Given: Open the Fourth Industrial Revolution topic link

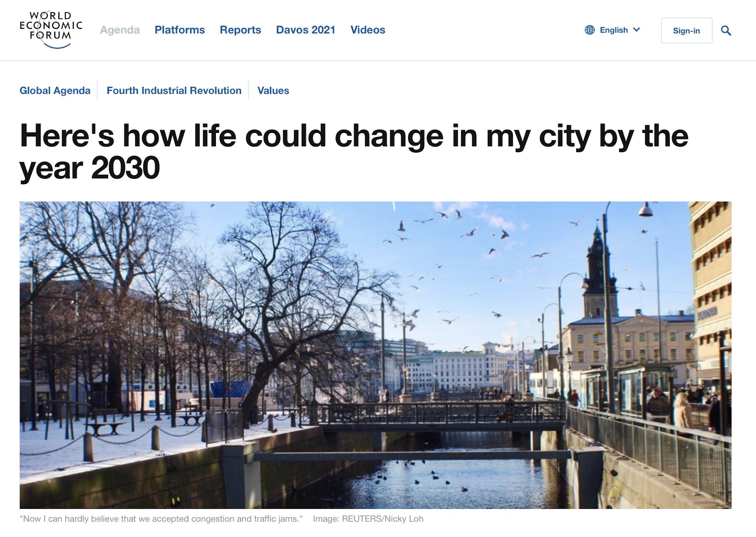Looking at the screenshot, I should tap(174, 90).
